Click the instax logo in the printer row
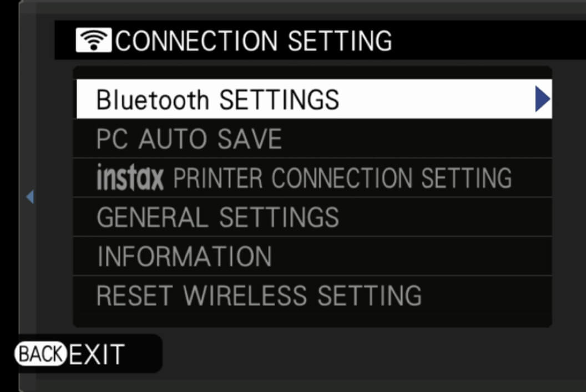The height and width of the screenshot is (392, 586). (x=130, y=177)
